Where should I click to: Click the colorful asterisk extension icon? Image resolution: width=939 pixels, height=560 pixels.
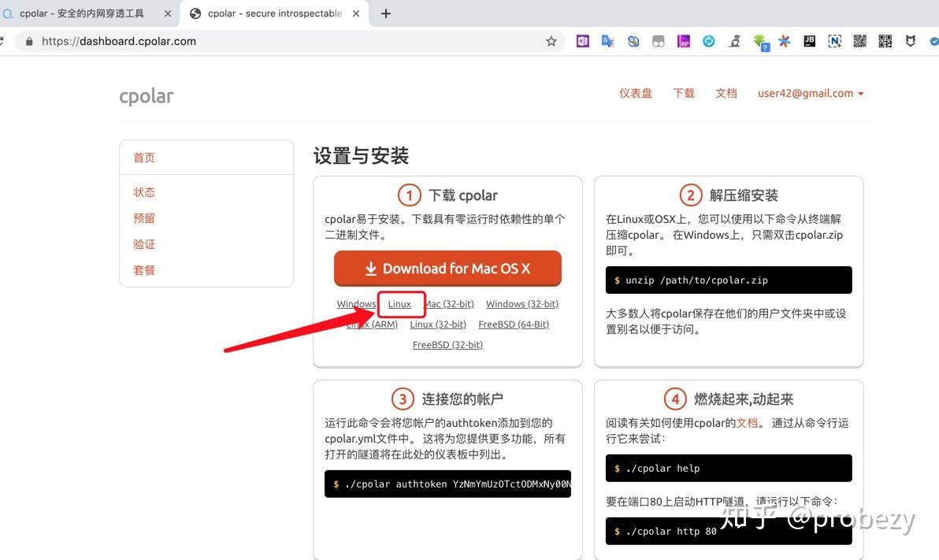[785, 41]
